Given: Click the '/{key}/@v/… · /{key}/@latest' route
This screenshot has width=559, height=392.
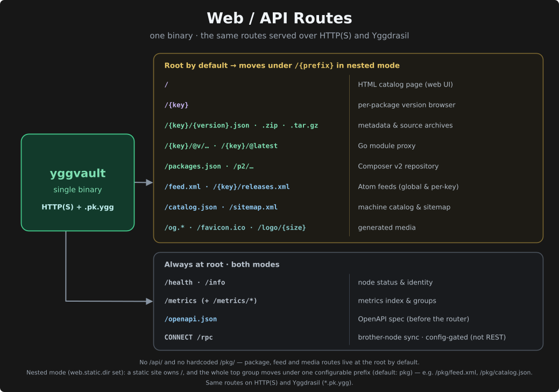Looking at the screenshot, I should click(221, 146).
